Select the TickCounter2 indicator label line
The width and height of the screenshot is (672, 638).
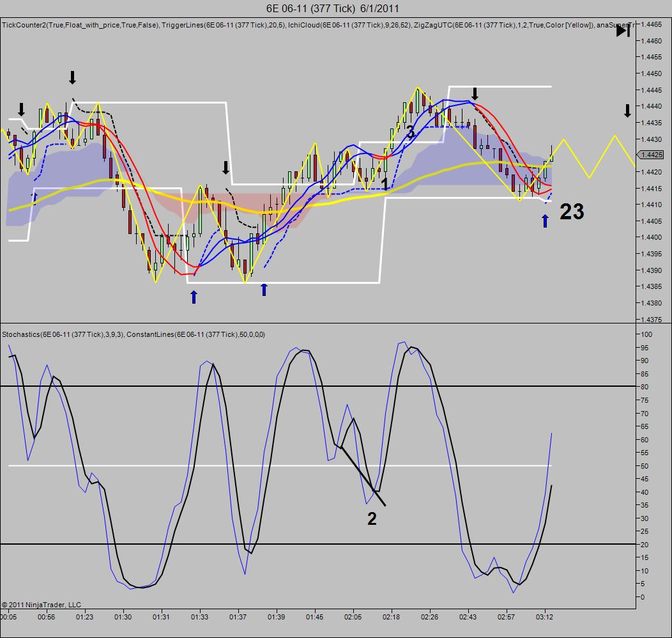(318, 25)
